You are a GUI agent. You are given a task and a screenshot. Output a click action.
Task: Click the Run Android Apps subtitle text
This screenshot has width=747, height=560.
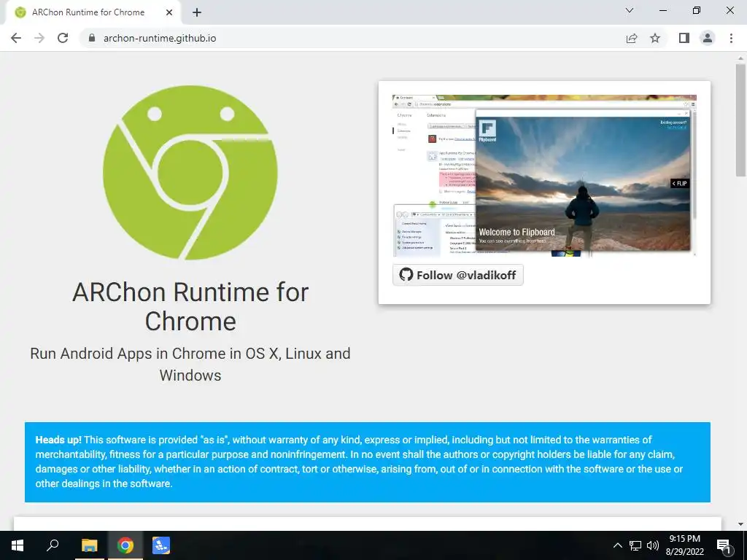(190, 365)
